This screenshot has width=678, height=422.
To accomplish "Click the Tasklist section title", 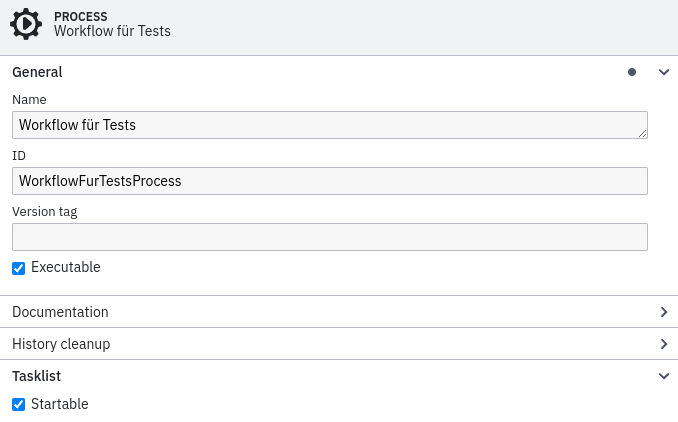I will (37, 376).
